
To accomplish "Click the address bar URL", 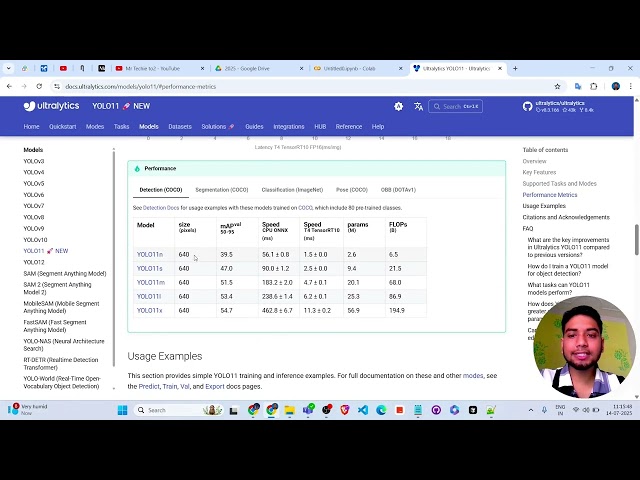I will point(141,87).
